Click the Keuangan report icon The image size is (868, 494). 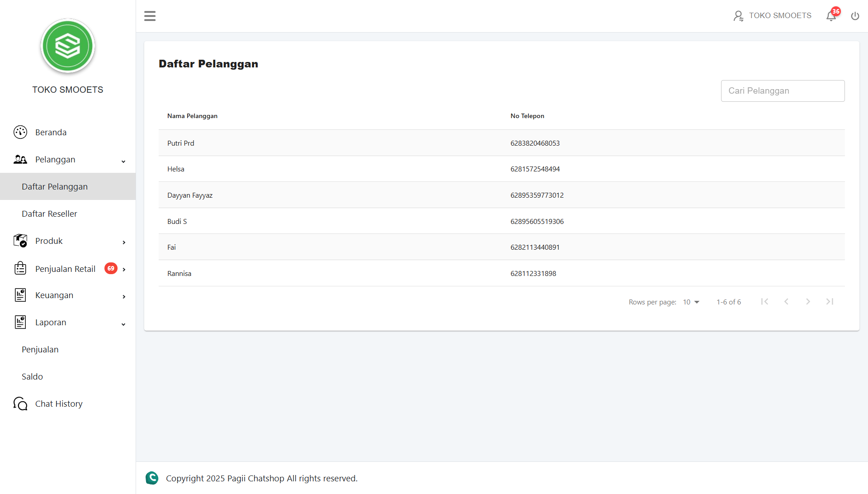(20, 295)
